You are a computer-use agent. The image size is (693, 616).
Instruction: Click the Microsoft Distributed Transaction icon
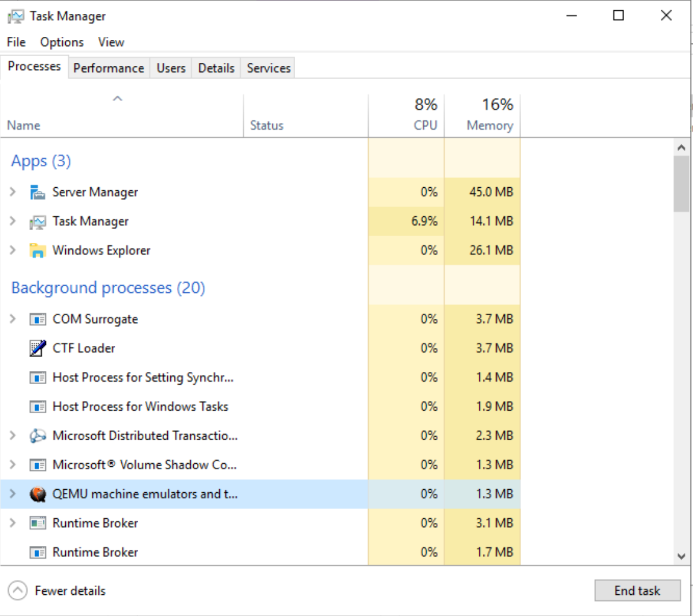37,436
